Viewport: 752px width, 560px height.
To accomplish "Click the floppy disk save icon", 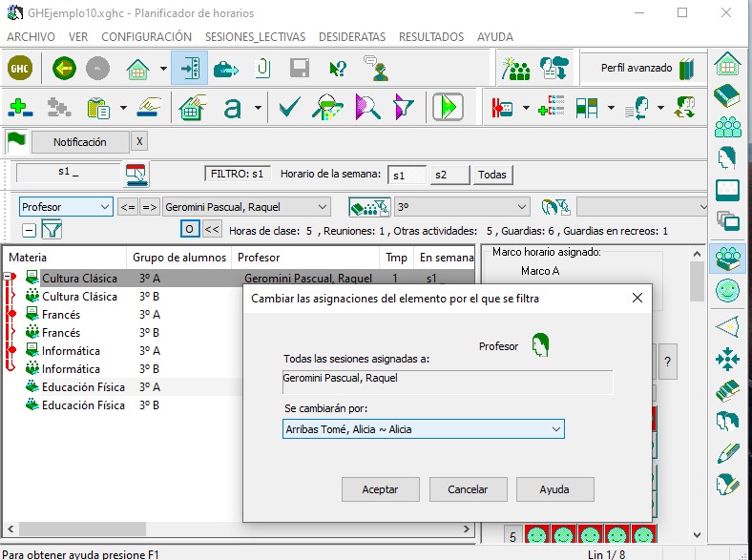I will 300,69.
